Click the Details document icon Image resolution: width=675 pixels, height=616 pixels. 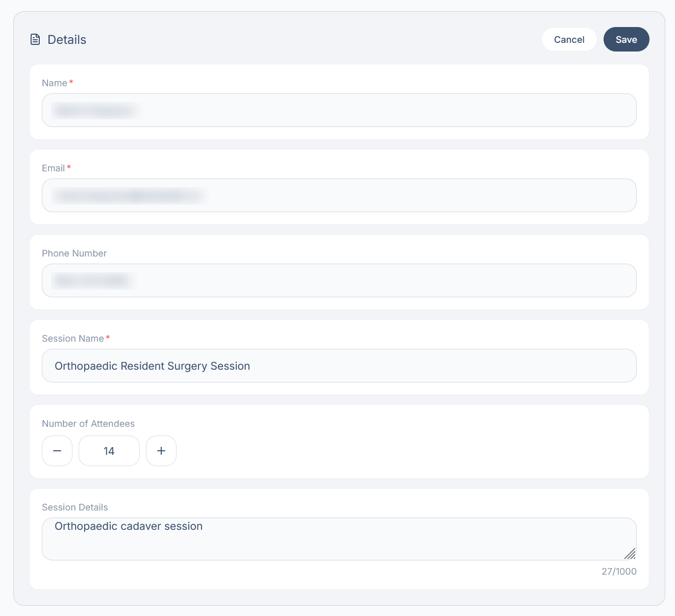click(35, 39)
